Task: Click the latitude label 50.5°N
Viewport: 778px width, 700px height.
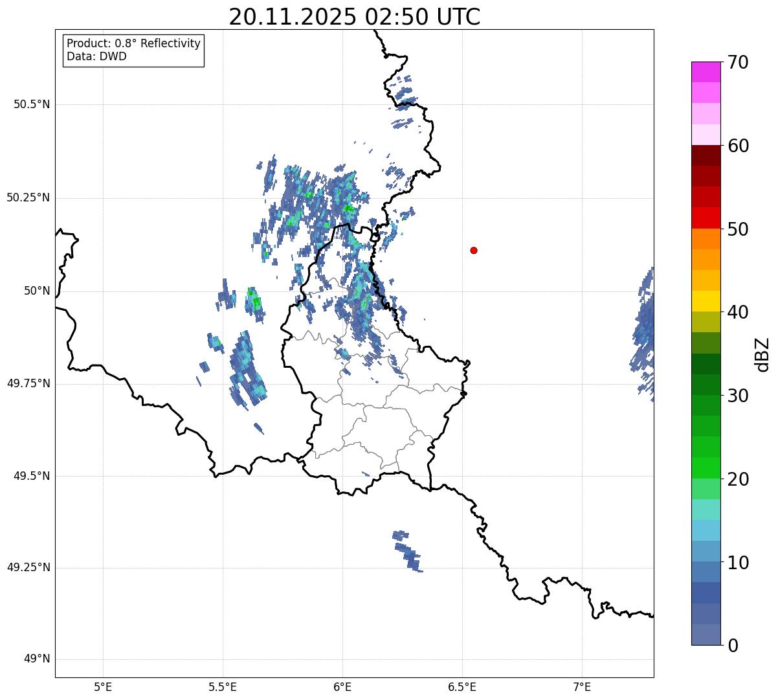Action: [x=32, y=104]
